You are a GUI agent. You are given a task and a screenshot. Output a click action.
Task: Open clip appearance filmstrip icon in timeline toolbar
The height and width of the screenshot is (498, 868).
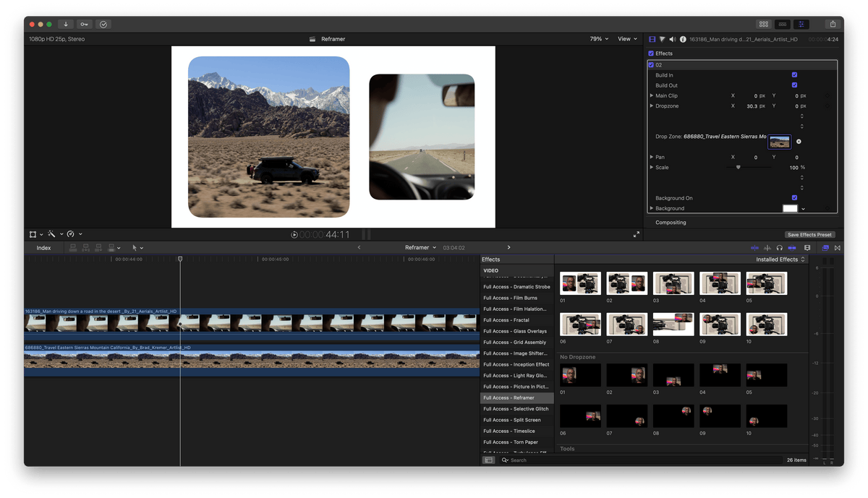[x=807, y=248]
